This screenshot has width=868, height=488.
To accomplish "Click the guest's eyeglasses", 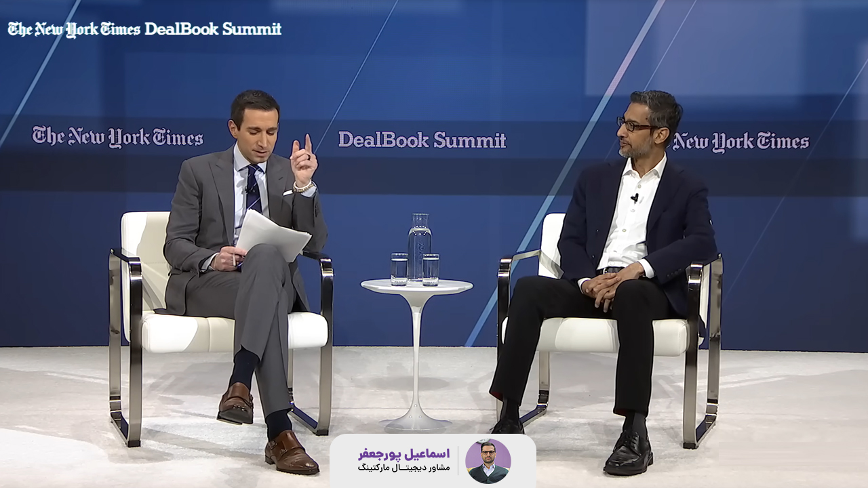I will pyautogui.click(x=635, y=125).
